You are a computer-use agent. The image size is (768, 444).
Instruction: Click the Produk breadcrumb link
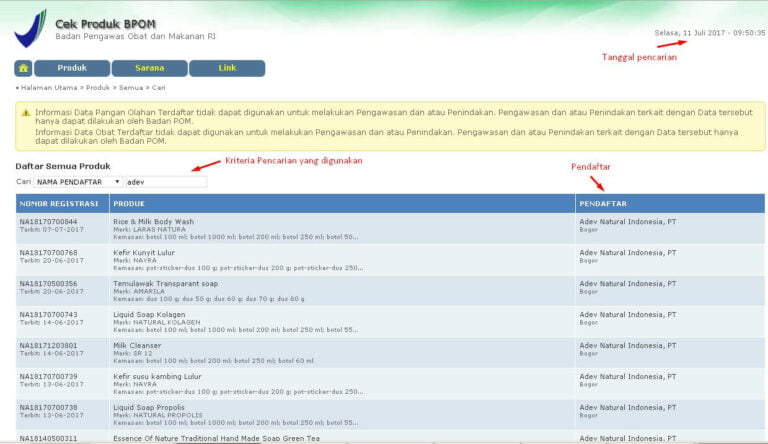point(98,88)
